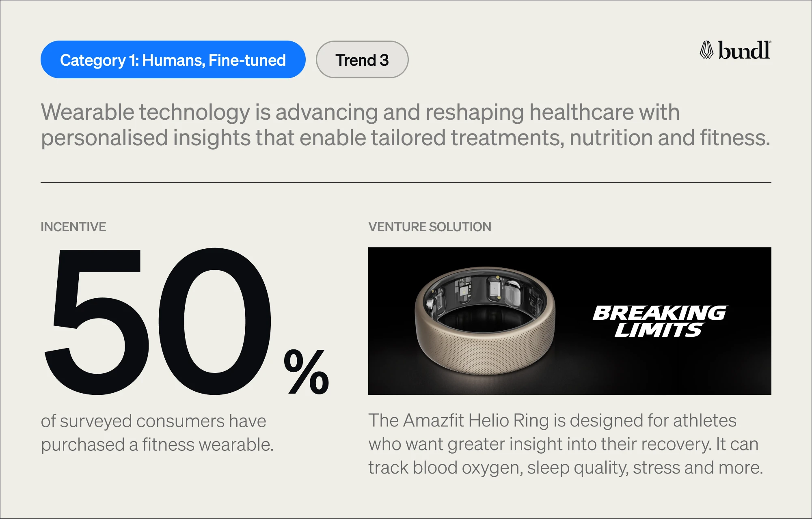Select the Category 1: Humans, Fine-tuned pill

click(x=173, y=60)
